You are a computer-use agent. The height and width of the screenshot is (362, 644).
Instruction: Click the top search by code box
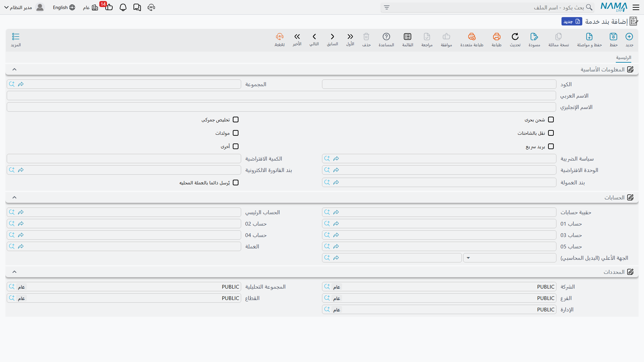(x=487, y=7)
